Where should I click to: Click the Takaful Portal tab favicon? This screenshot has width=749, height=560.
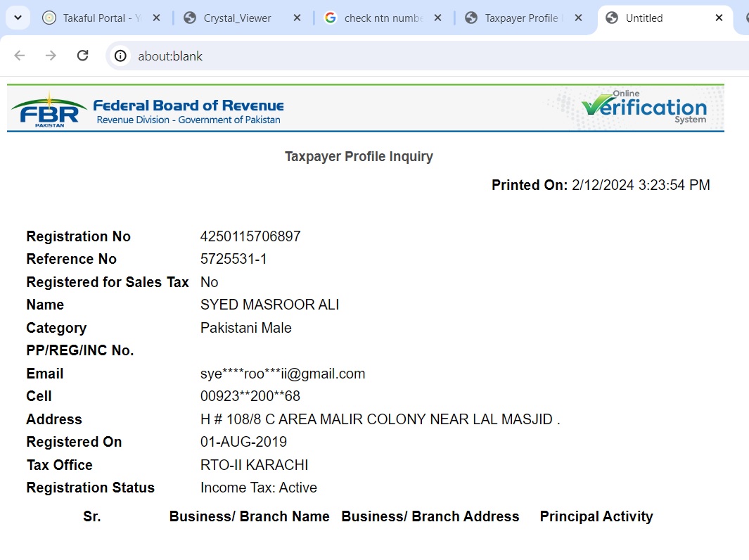pos(49,18)
